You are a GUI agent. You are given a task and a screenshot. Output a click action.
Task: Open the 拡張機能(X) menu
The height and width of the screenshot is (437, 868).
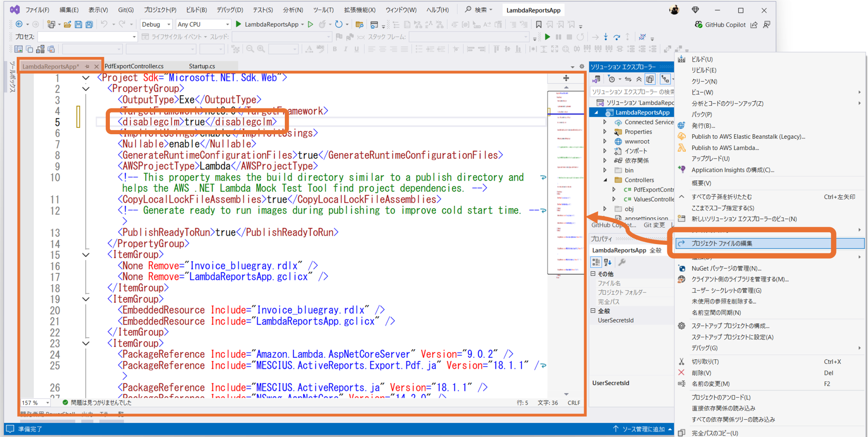(x=359, y=9)
